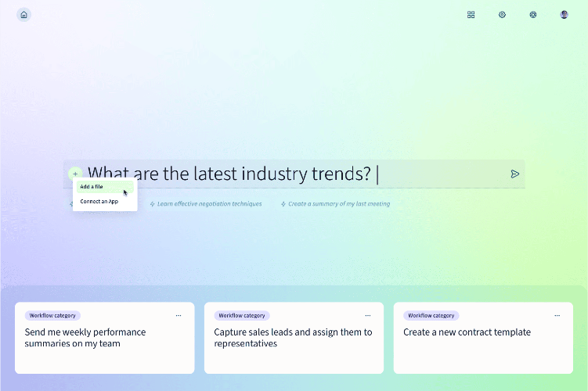Click the lightning icon beside meeting summary suggestion
This screenshot has height=391, width=588.
click(x=283, y=204)
